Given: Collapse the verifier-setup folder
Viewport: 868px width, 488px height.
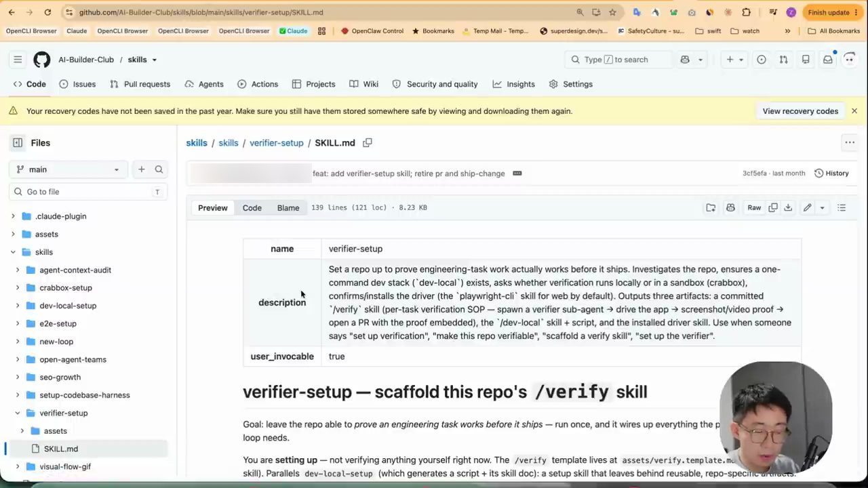Looking at the screenshot, I should coord(18,413).
